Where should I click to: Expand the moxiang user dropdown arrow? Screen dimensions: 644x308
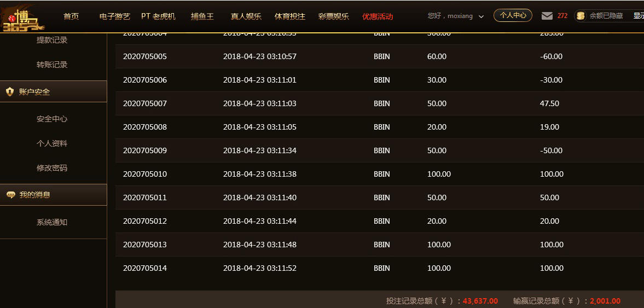pos(481,16)
